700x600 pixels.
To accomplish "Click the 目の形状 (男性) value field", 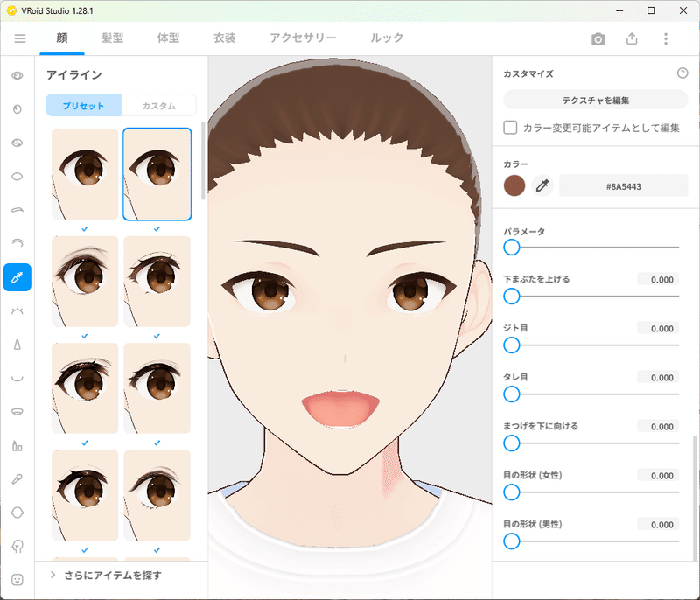I will pos(658,525).
